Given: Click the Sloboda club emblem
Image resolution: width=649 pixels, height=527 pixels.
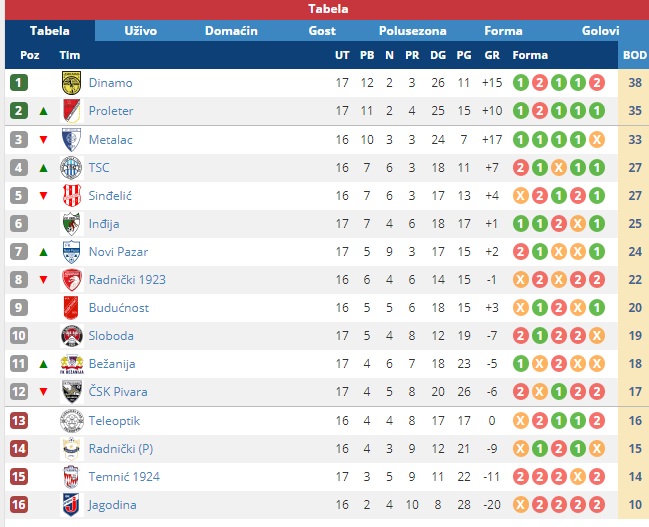Looking at the screenshot, I should click(x=71, y=336).
